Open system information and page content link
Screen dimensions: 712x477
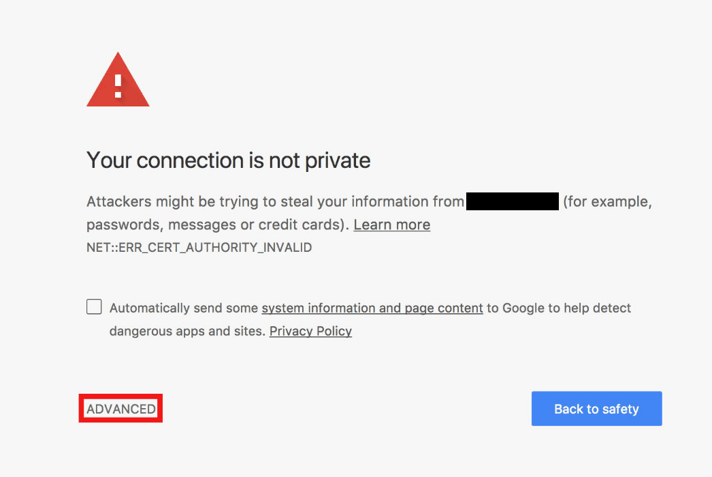372,308
